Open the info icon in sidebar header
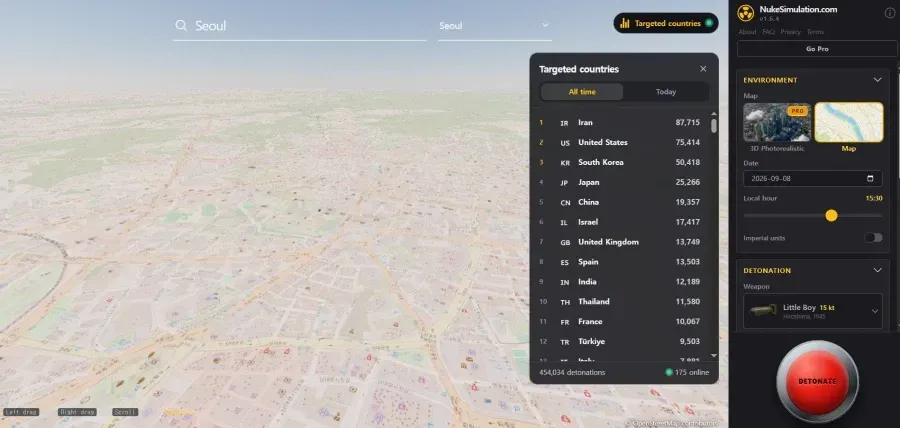Screen dimensions: 900x428 (x=890, y=13)
